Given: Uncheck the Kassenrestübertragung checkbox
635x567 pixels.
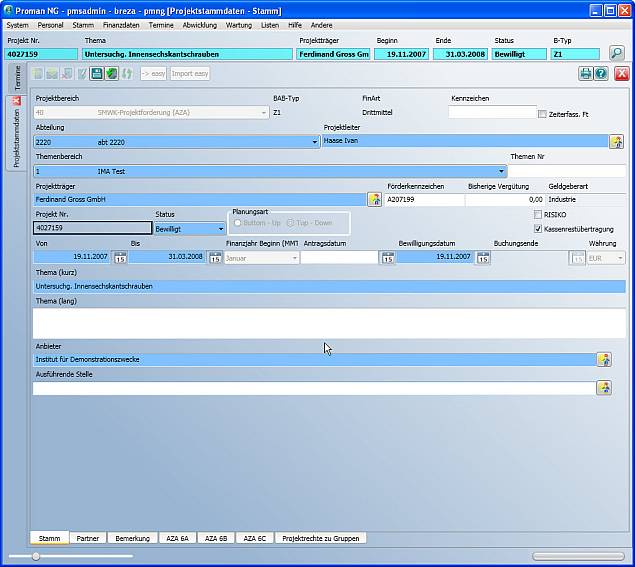Looking at the screenshot, I should click(538, 229).
